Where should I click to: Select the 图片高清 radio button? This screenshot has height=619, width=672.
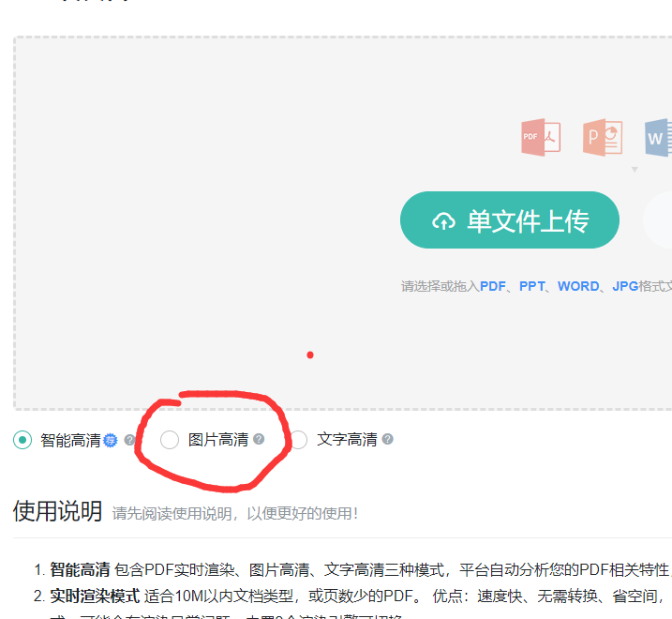pos(170,440)
